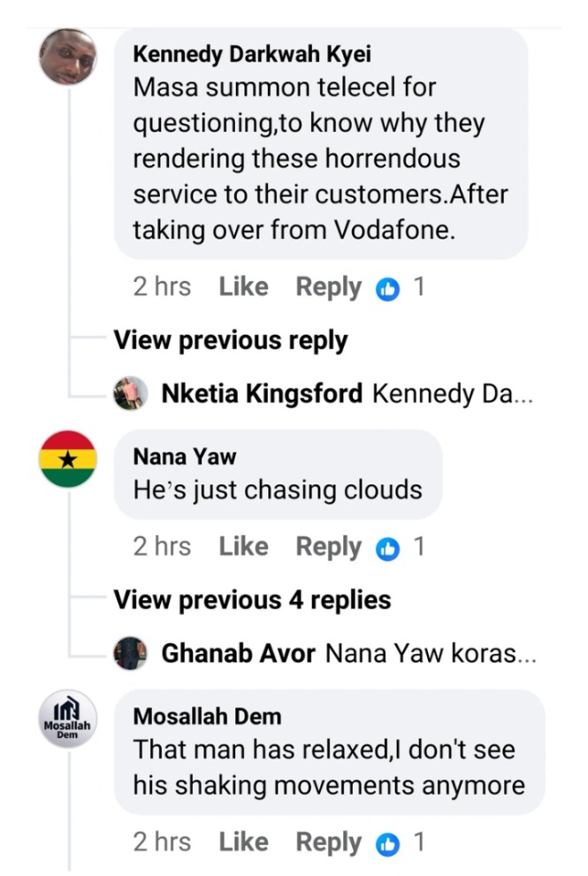Reply to Mosallah Dem's comment

pos(328,842)
